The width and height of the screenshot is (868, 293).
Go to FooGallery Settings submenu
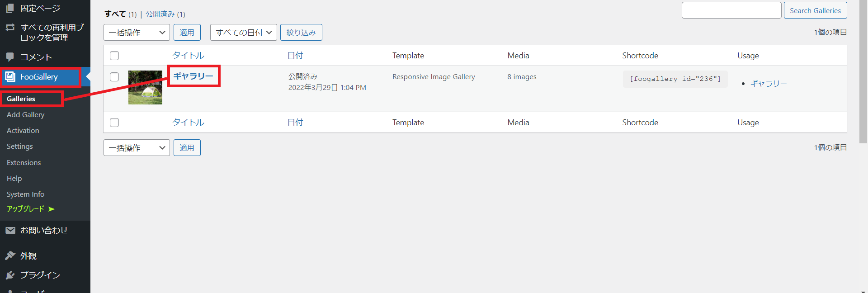point(20,146)
